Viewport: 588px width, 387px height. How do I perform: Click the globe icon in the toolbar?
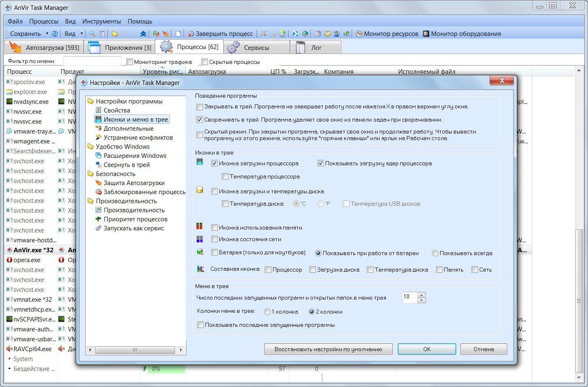pyautogui.click(x=305, y=34)
